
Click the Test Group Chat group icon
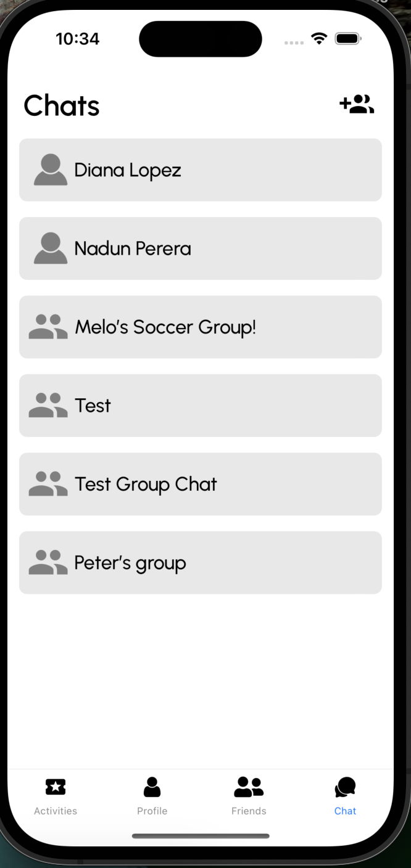pyautogui.click(x=48, y=484)
